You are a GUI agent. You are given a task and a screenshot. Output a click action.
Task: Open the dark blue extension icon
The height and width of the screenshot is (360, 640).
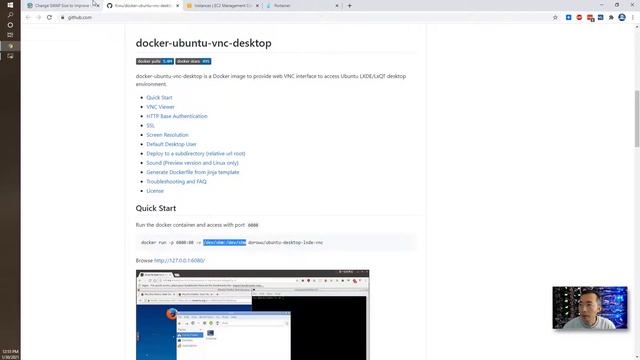pyautogui.click(x=601, y=18)
